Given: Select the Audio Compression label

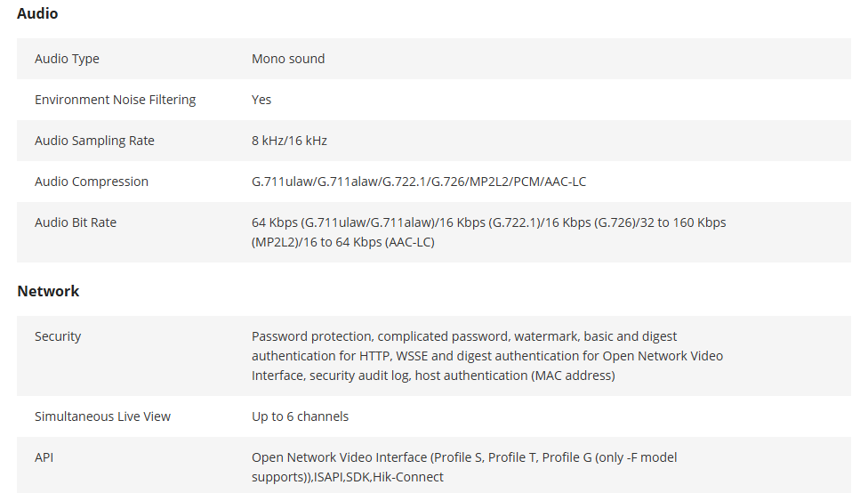Looking at the screenshot, I should click(x=92, y=182).
